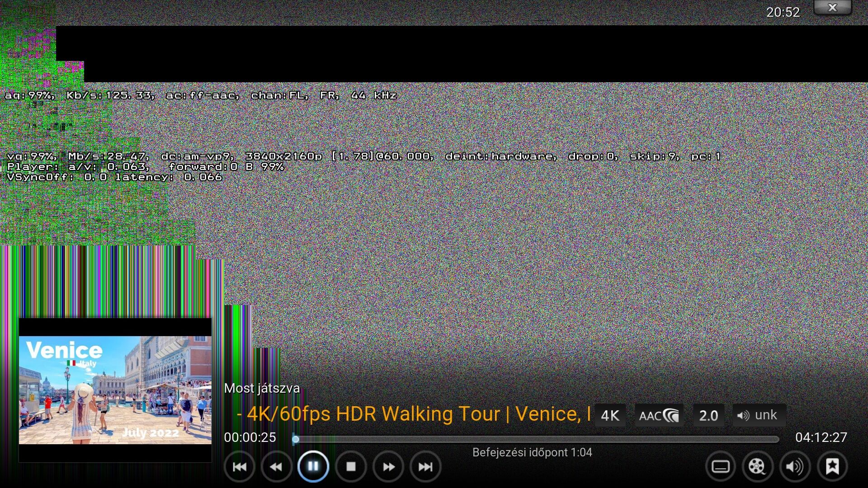Viewport: 868px width, 488px height.
Task: Skip to previous track button
Action: tap(240, 467)
